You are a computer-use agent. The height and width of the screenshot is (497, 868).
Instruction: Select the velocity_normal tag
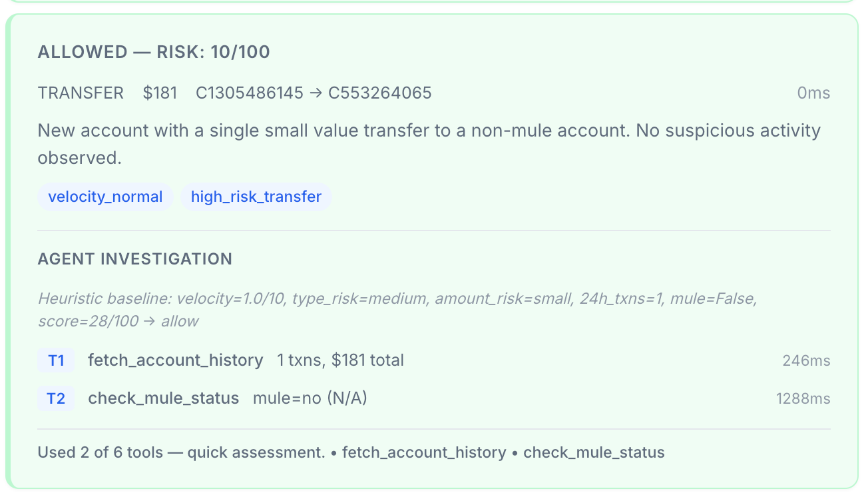point(105,197)
